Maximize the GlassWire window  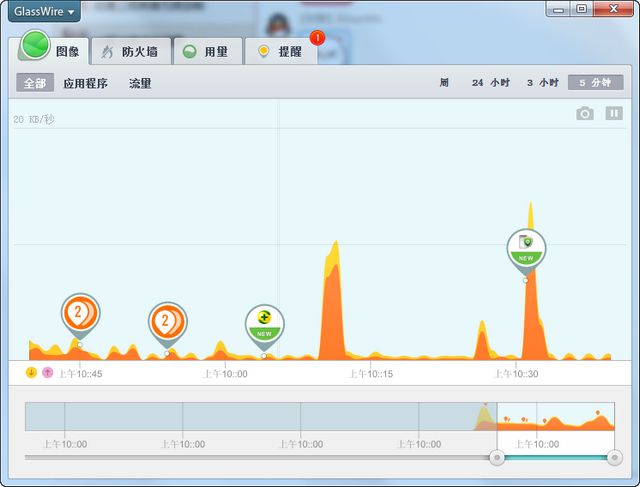coord(582,9)
